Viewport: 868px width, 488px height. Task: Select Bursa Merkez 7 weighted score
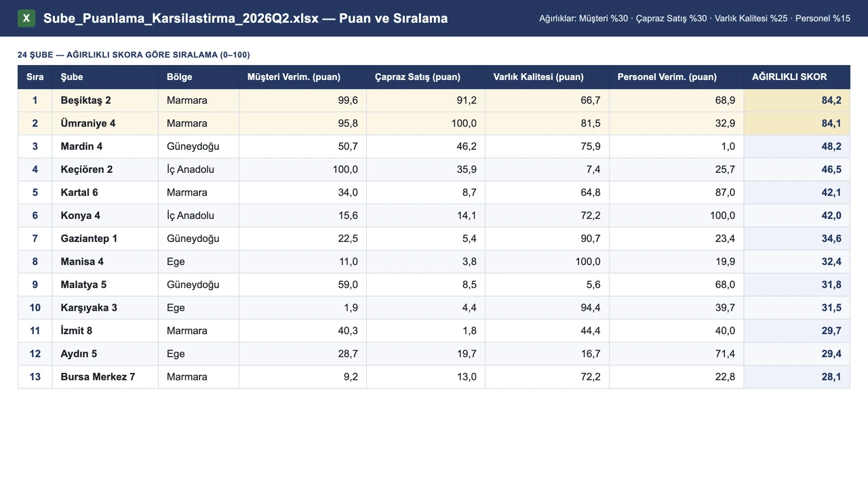pyautogui.click(x=797, y=377)
